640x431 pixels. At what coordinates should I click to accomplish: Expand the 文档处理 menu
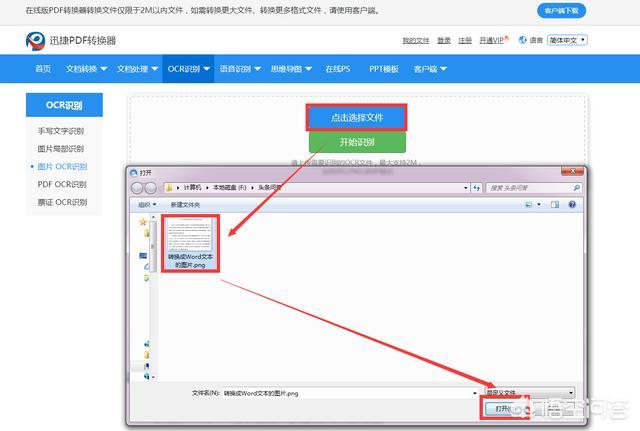[x=137, y=69]
